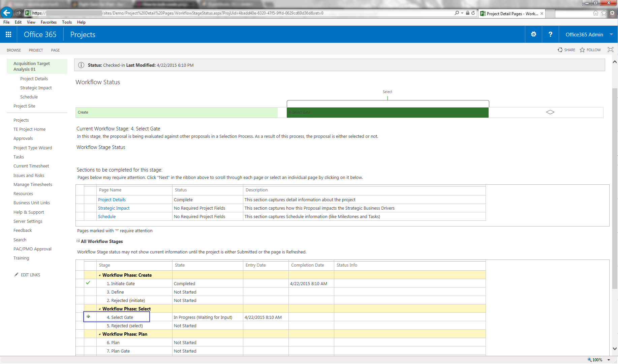Screen dimensions: 618x364
Task: Open browser favorites star icon
Action: tap(604, 13)
